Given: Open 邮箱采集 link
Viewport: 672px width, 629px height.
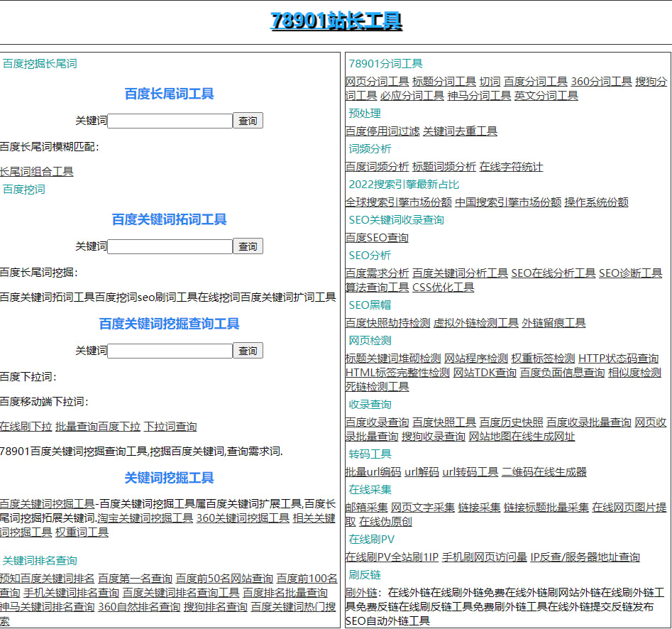Looking at the screenshot, I should click(366, 508).
